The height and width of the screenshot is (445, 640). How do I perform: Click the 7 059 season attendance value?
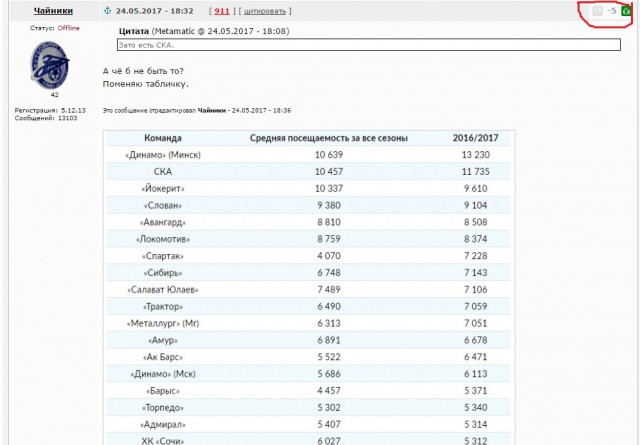pyautogui.click(x=476, y=307)
